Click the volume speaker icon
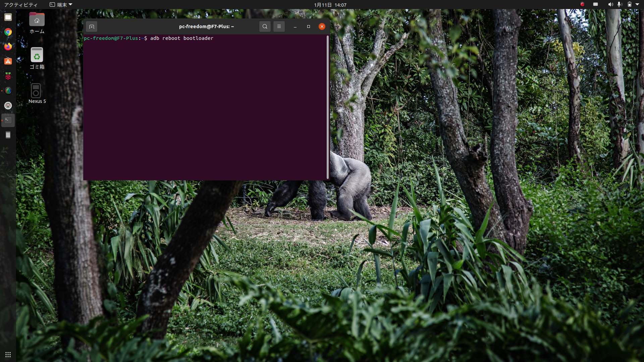 click(x=610, y=4)
